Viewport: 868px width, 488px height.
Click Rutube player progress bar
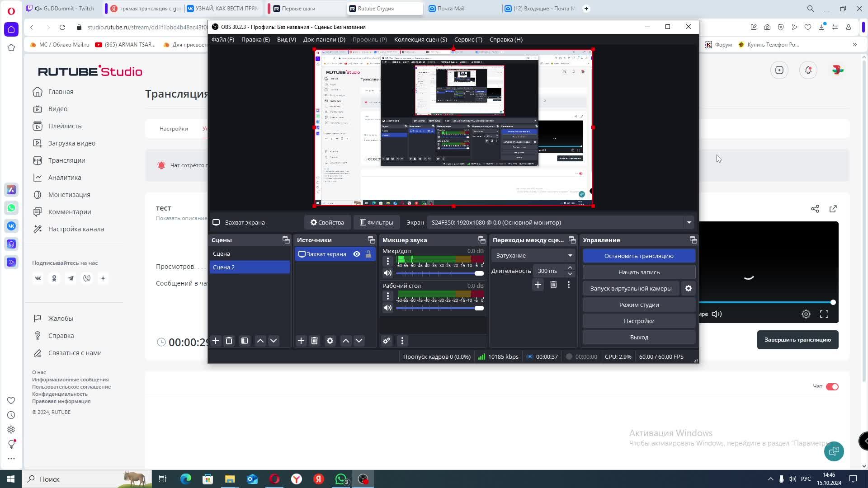pos(766,302)
